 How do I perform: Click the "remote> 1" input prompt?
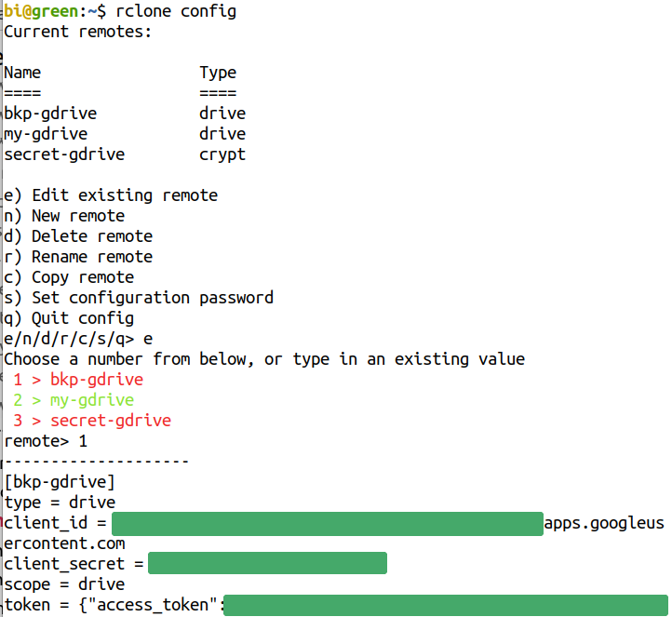coord(46,441)
